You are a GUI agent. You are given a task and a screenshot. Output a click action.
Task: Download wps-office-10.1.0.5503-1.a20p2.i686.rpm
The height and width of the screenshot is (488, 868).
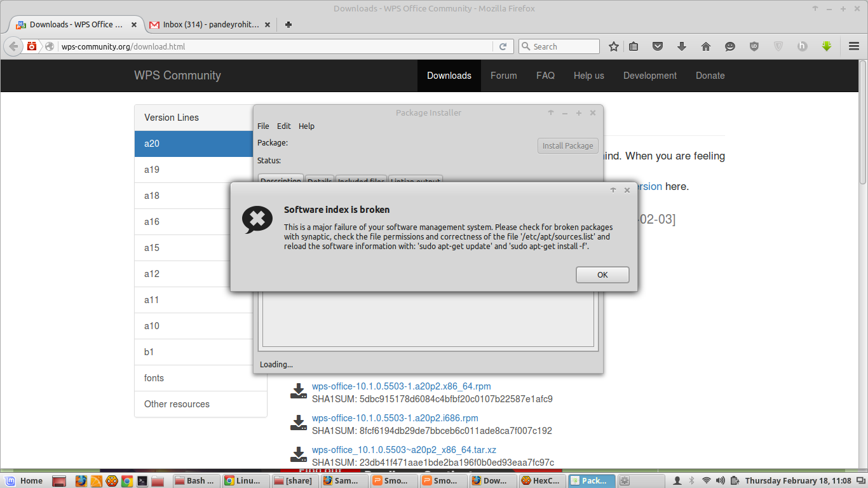tap(395, 418)
